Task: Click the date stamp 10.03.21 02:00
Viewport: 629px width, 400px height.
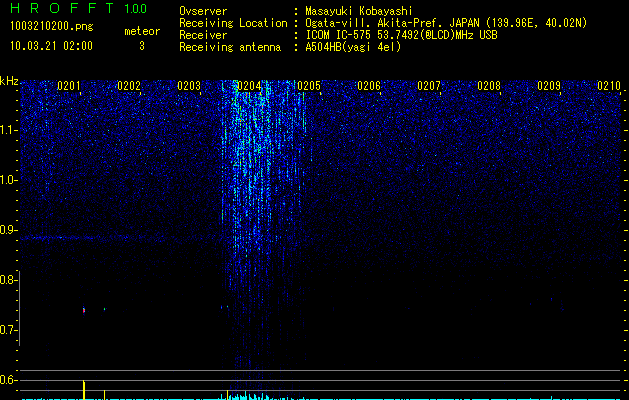Action: click(x=51, y=46)
